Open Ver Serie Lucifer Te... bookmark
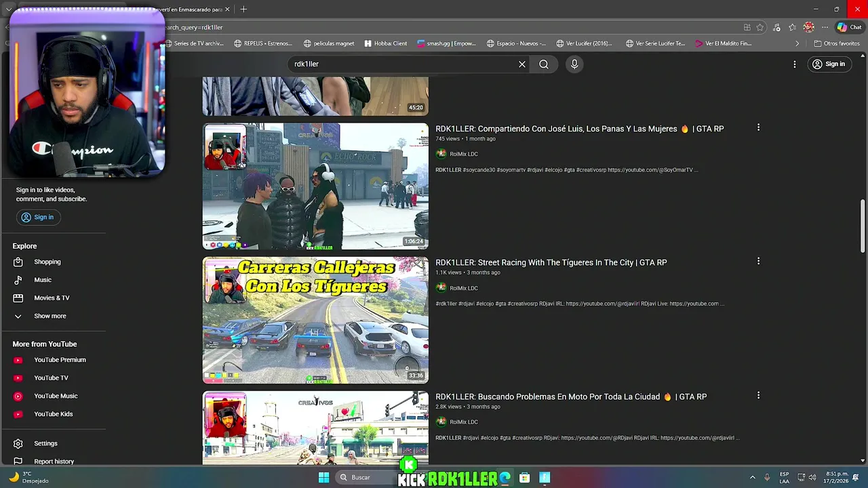This screenshot has width=868, height=488. pos(656,43)
